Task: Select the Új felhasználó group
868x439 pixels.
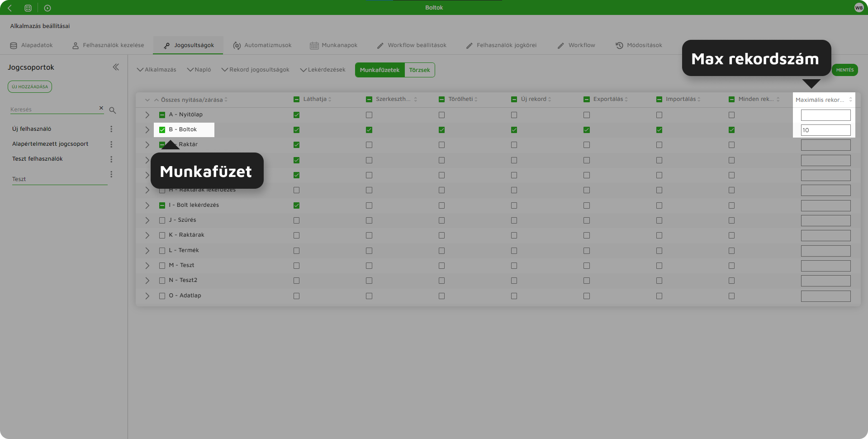Action: pyautogui.click(x=32, y=129)
